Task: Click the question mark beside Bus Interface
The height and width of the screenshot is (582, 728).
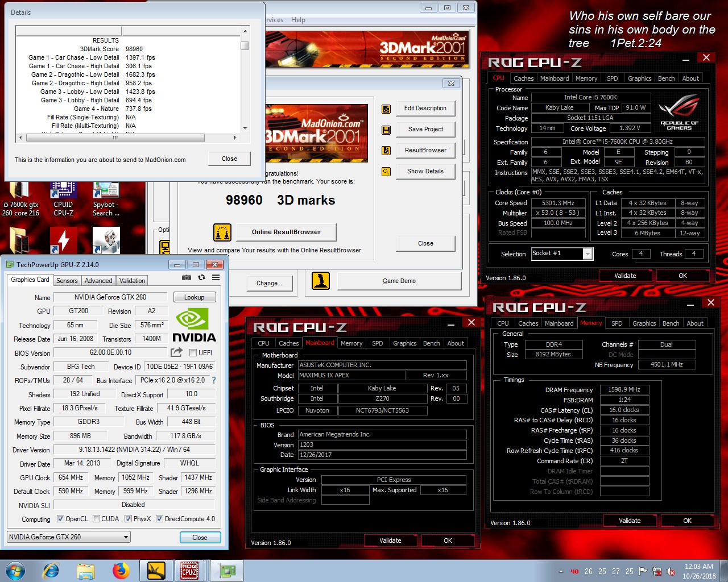Action: pyautogui.click(x=214, y=380)
